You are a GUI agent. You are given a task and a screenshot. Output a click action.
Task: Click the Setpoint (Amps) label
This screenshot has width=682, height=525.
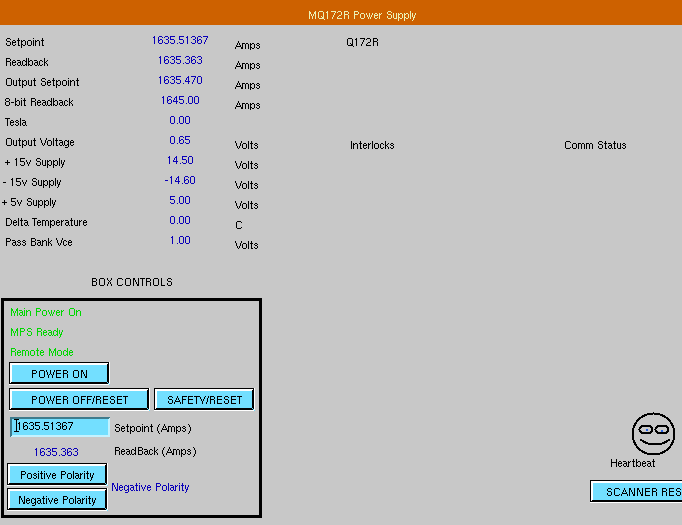click(153, 428)
